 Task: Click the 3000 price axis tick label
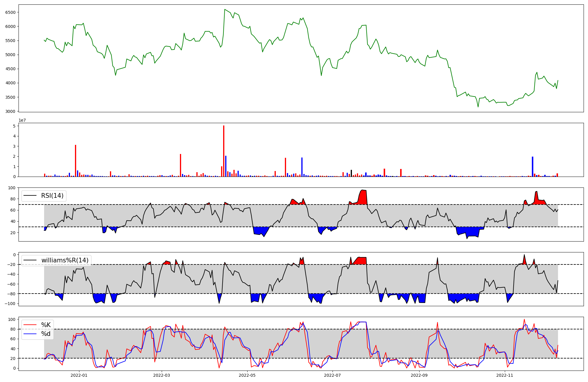(x=10, y=111)
